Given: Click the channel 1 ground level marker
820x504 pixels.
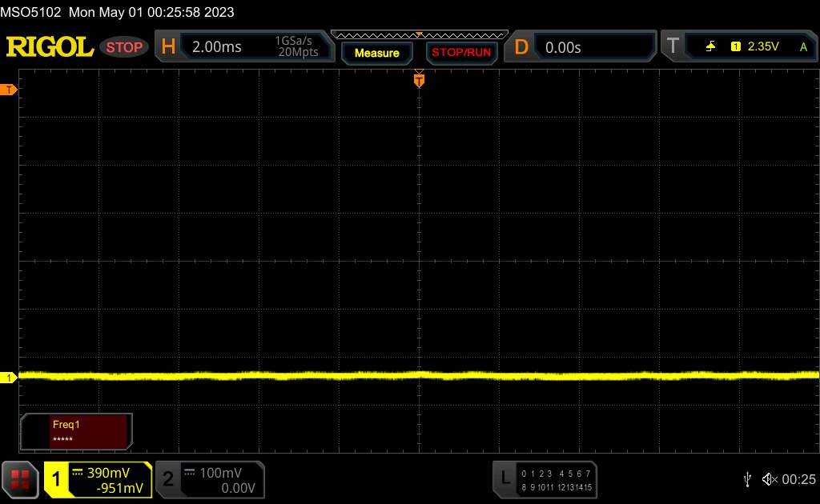Looking at the screenshot, I should 8,377.
